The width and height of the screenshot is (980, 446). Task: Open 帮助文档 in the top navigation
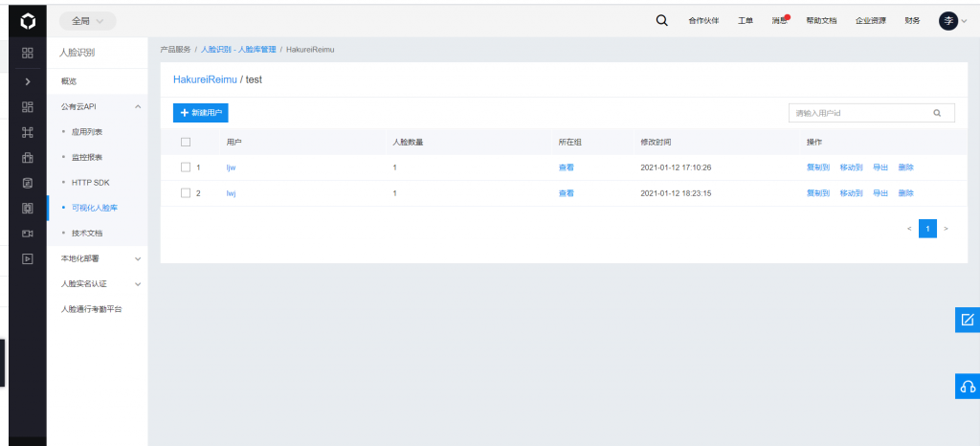(x=821, y=21)
